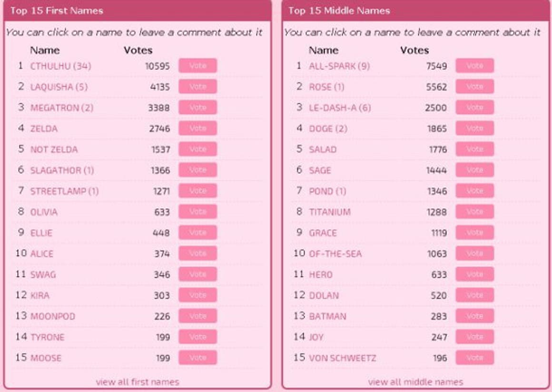Open the SALAD name comment link
The height and width of the screenshot is (392, 552).
[x=323, y=149]
